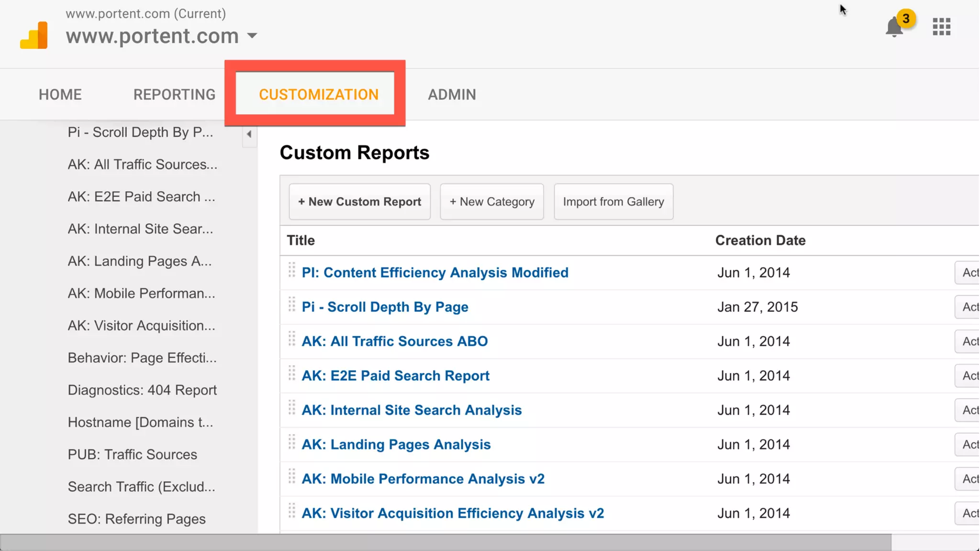Open the Google apps grid icon
Viewport: 980px width, 551px height.
941,27
